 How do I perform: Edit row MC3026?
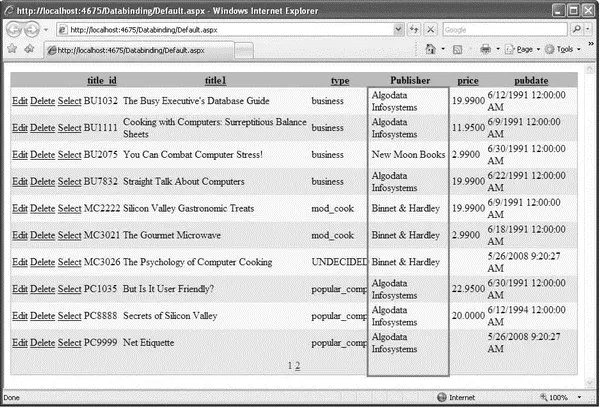coord(20,262)
